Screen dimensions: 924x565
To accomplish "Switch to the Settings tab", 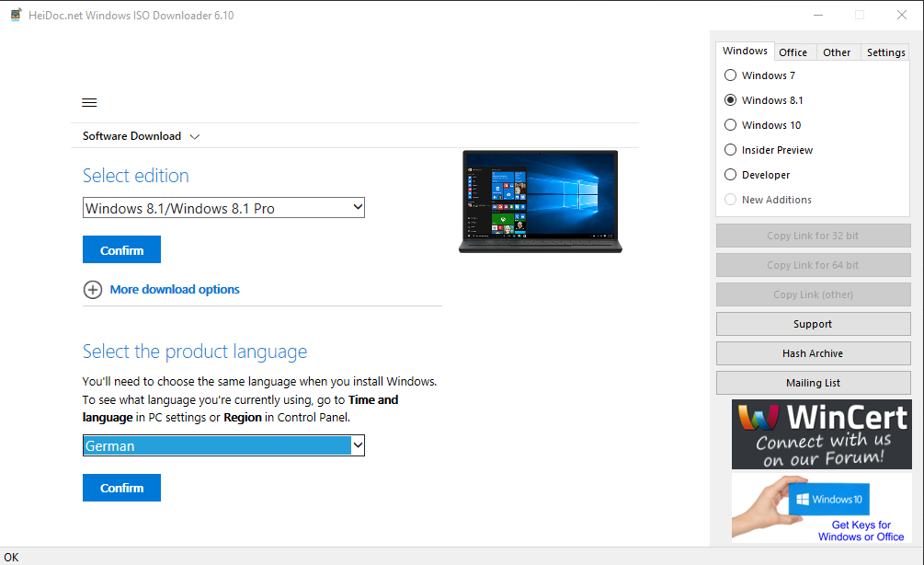I will click(x=885, y=52).
